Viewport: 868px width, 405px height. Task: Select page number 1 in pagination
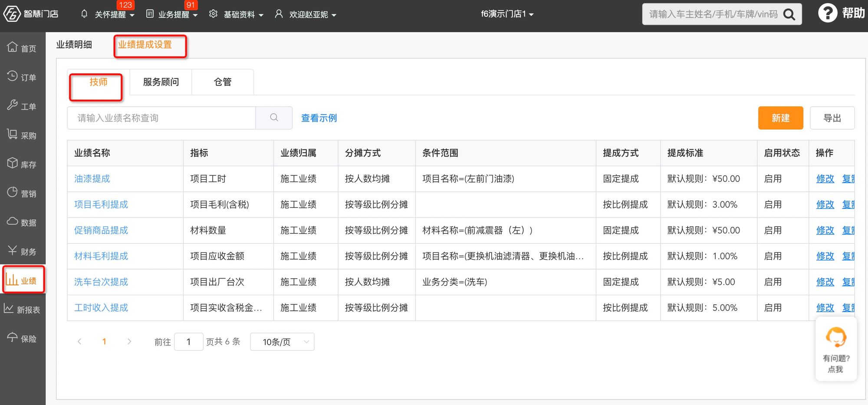pos(104,342)
